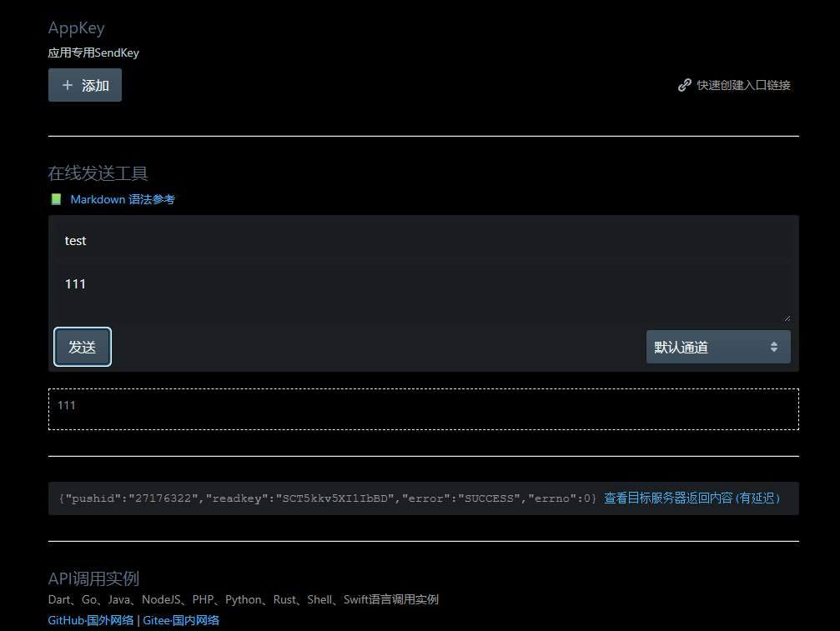Open the Gitee·国内网络 link
This screenshot has width=840, height=631.
(181, 620)
